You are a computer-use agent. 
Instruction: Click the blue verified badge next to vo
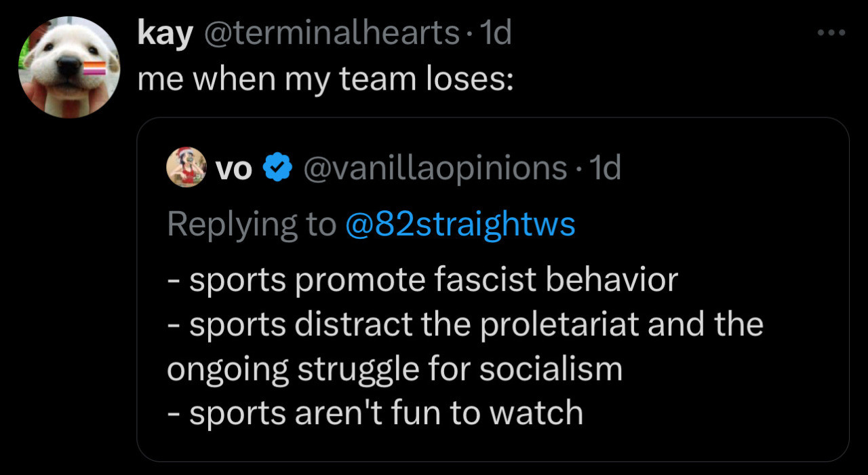coord(277,168)
